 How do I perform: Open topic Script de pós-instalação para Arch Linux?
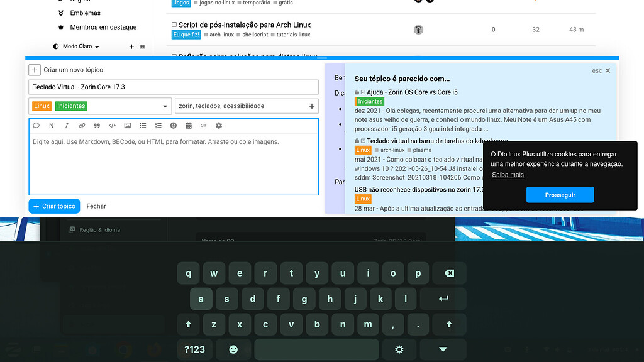click(x=245, y=25)
